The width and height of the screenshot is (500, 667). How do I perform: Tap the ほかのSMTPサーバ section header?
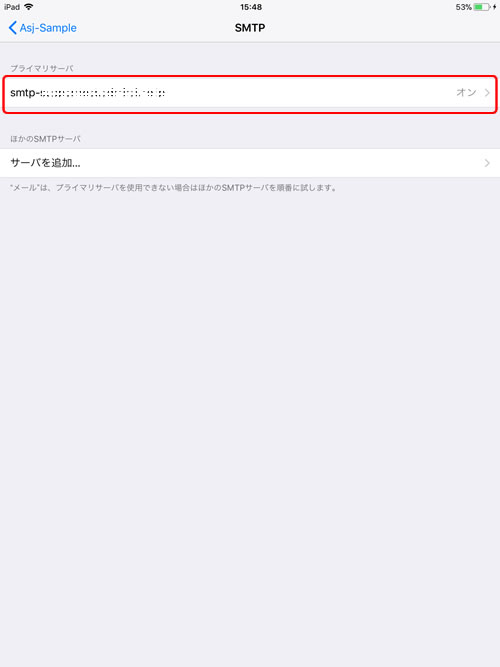point(45,139)
